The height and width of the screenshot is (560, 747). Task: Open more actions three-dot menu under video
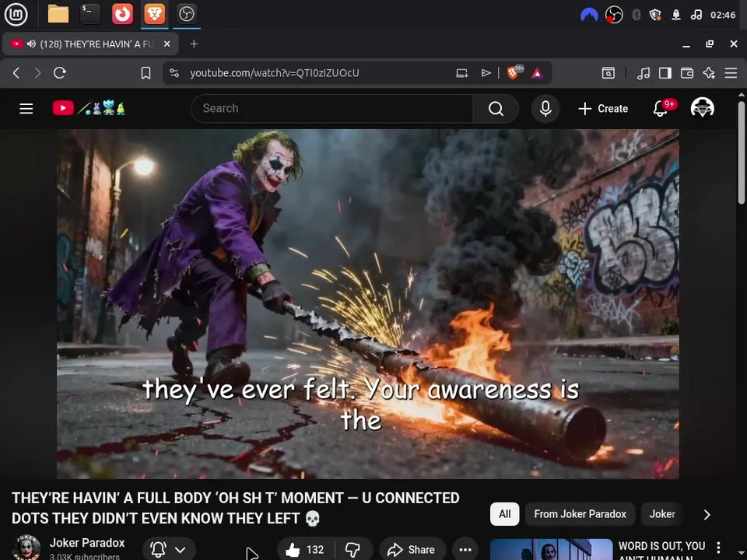click(465, 550)
